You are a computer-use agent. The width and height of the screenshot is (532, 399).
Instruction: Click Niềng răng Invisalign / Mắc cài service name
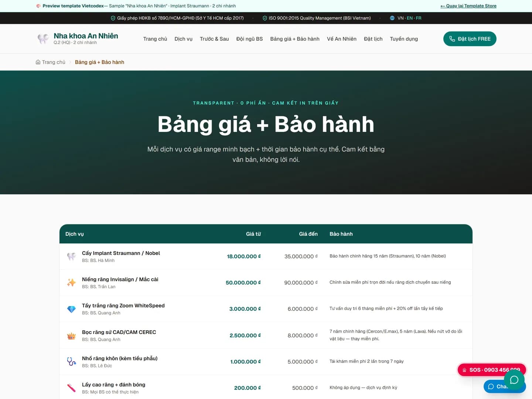(120, 279)
